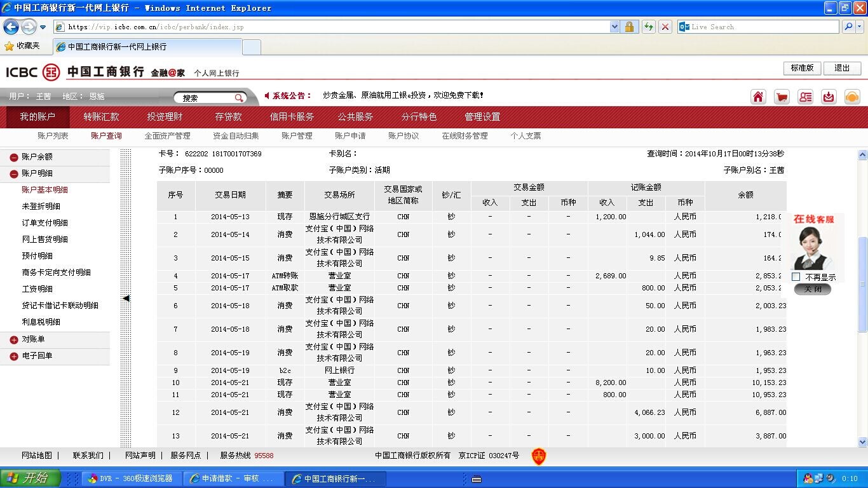This screenshot has width=868, height=488.
Task: Open the inbox download envelope icon
Action: tap(829, 97)
